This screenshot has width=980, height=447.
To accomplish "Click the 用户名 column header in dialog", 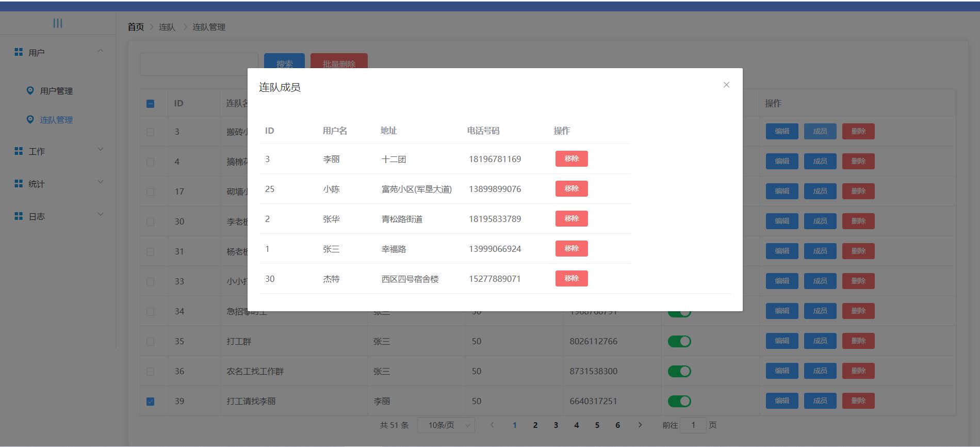I will pyautogui.click(x=335, y=131).
